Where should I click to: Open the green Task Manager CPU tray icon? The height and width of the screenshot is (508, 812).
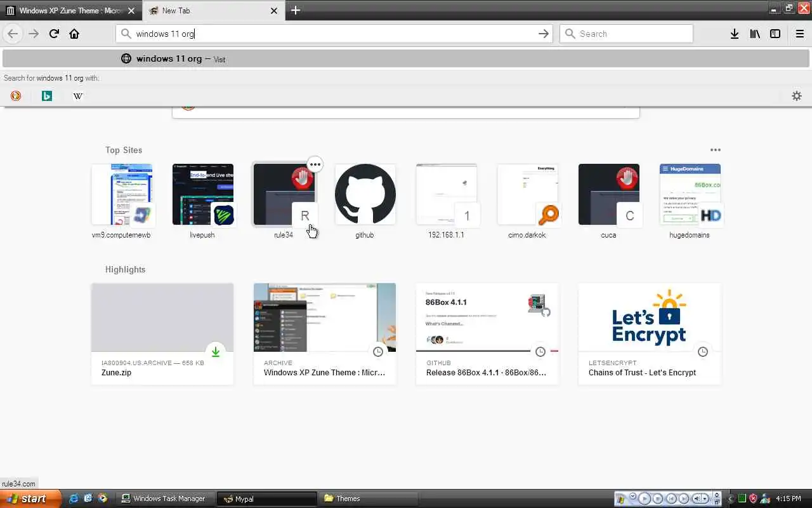[742, 498]
